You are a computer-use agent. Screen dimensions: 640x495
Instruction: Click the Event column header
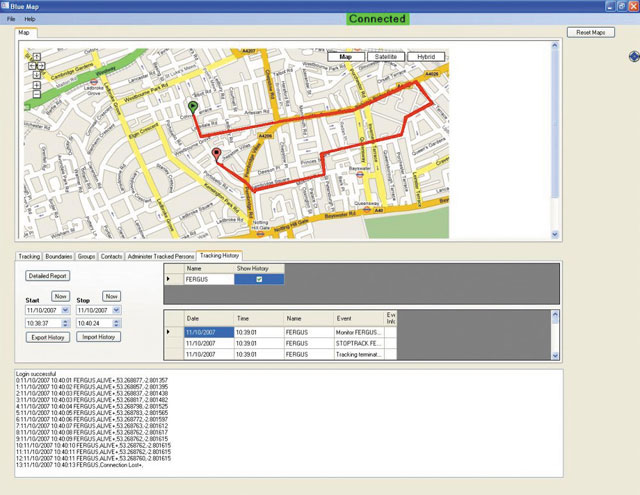(x=359, y=318)
